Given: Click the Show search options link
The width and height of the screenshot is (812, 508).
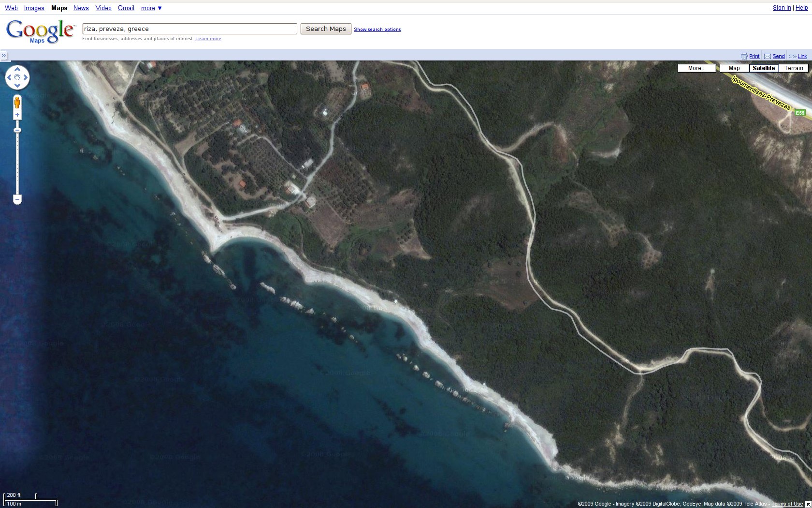Looking at the screenshot, I should click(377, 30).
